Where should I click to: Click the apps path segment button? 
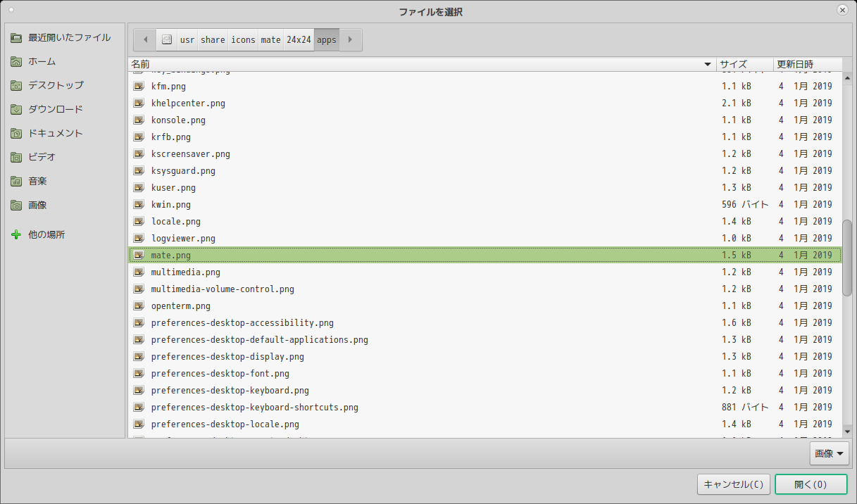tap(327, 40)
